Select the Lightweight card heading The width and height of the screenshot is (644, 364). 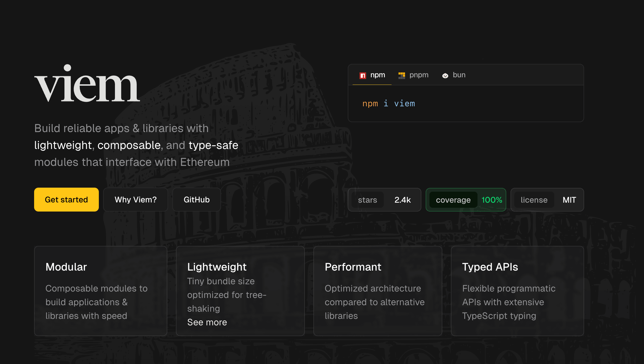[x=217, y=267]
